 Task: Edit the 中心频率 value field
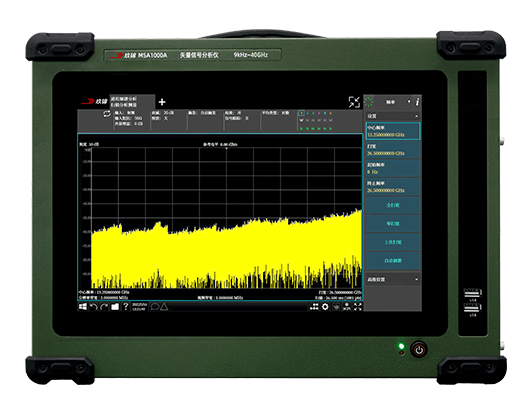pos(393,131)
